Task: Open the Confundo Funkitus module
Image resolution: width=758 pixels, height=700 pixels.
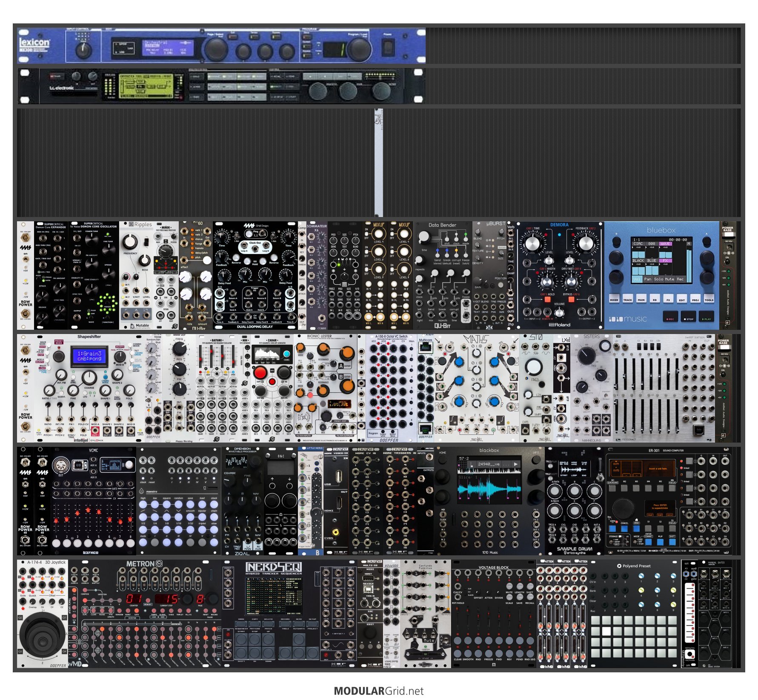Action: (426, 614)
